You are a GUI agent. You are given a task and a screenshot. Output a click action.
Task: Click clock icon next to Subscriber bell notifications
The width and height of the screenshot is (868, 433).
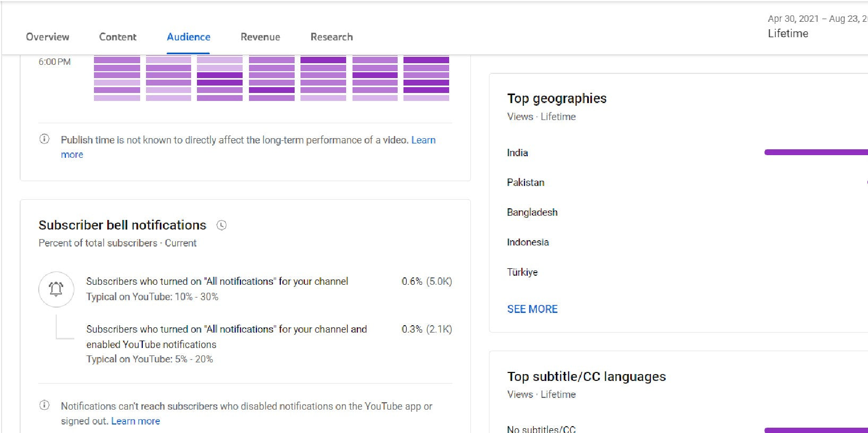pyautogui.click(x=221, y=225)
